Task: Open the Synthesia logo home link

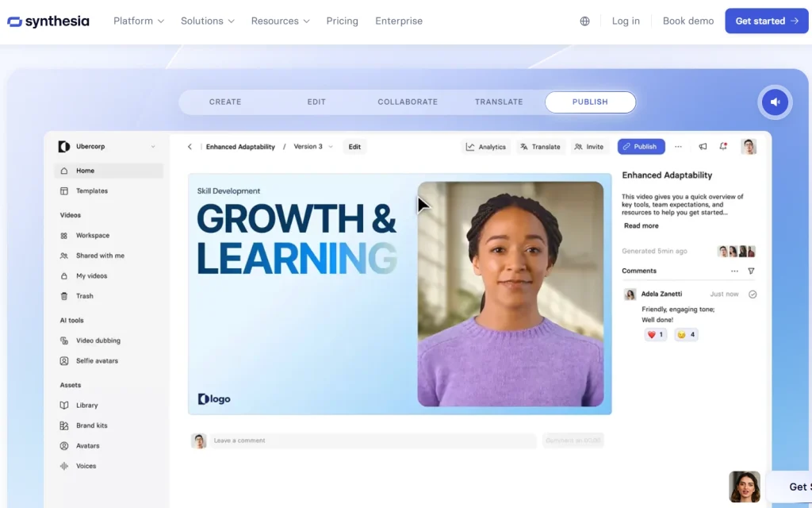Action: click(x=48, y=21)
